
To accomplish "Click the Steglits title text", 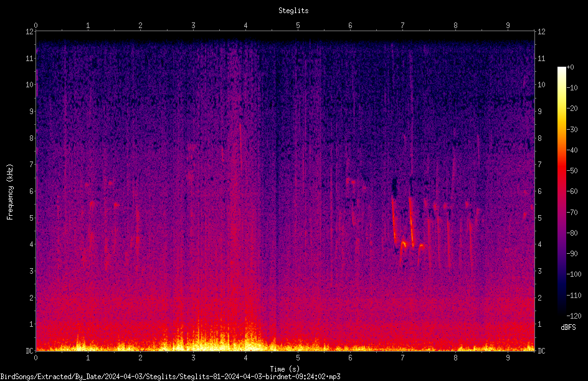I will 293,11.
